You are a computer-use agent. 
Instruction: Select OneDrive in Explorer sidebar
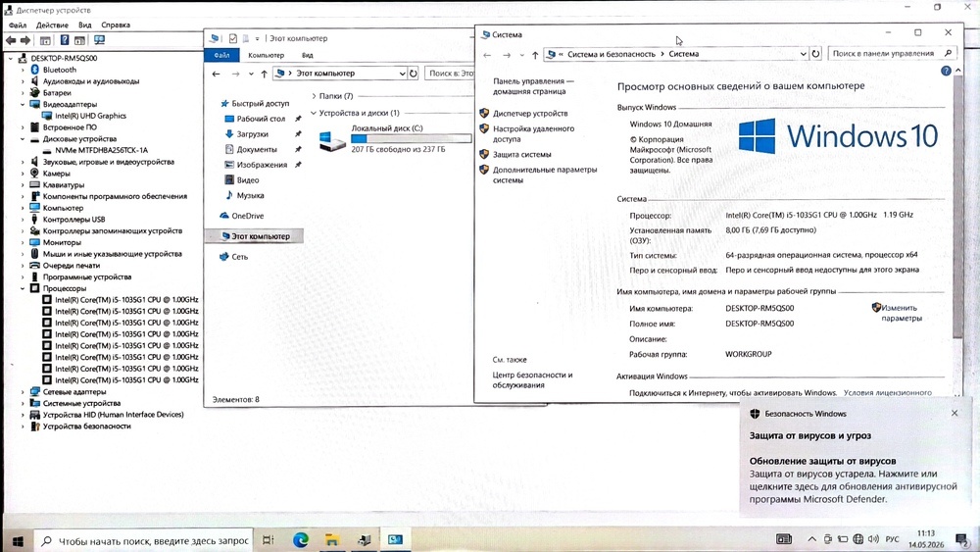(x=248, y=217)
